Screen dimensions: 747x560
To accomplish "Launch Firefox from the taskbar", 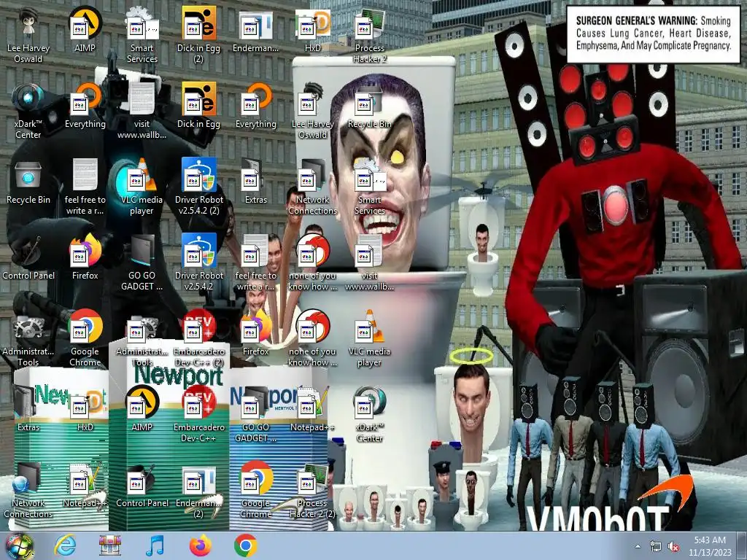I will click(200, 545).
